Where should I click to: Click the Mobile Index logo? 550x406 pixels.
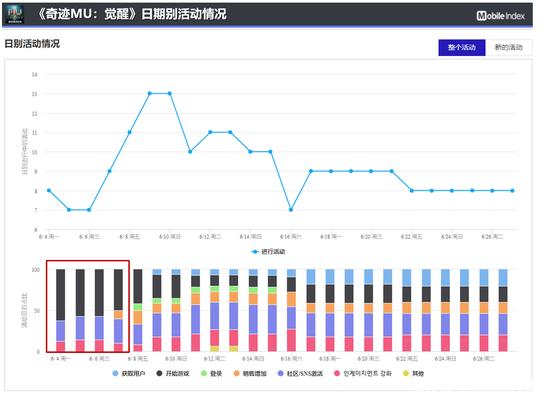501,15
